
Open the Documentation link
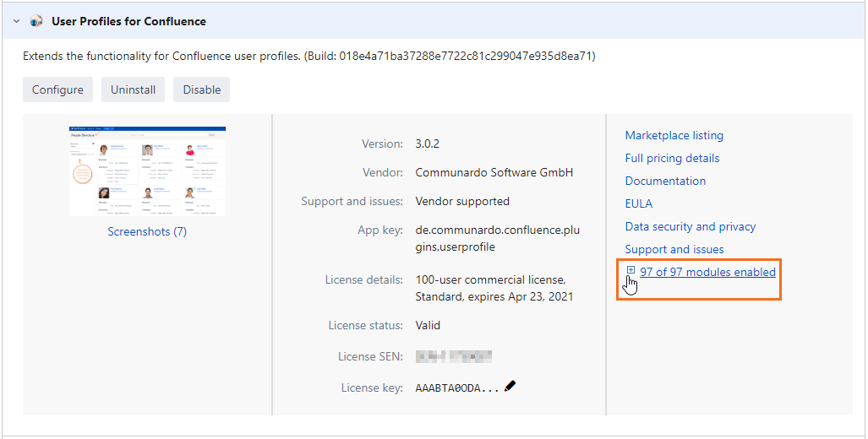665,181
